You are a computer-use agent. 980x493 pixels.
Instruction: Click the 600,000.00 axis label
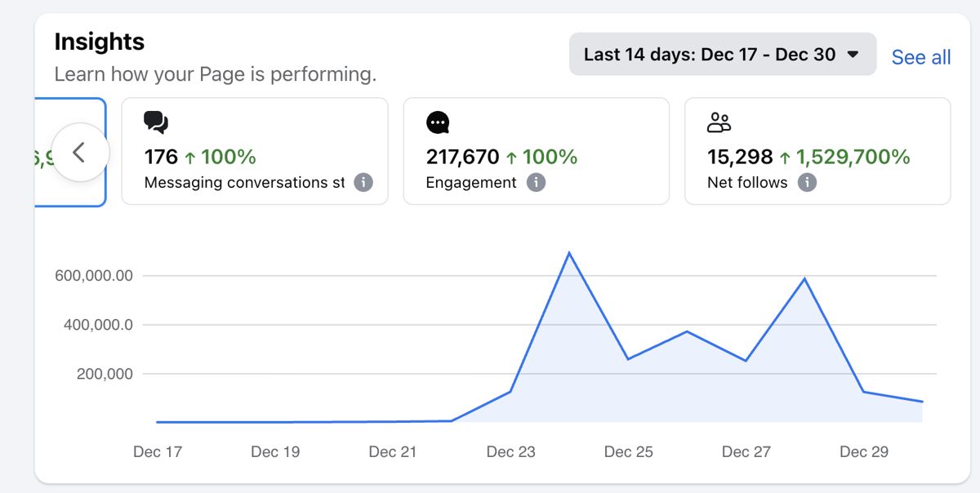[x=94, y=276]
